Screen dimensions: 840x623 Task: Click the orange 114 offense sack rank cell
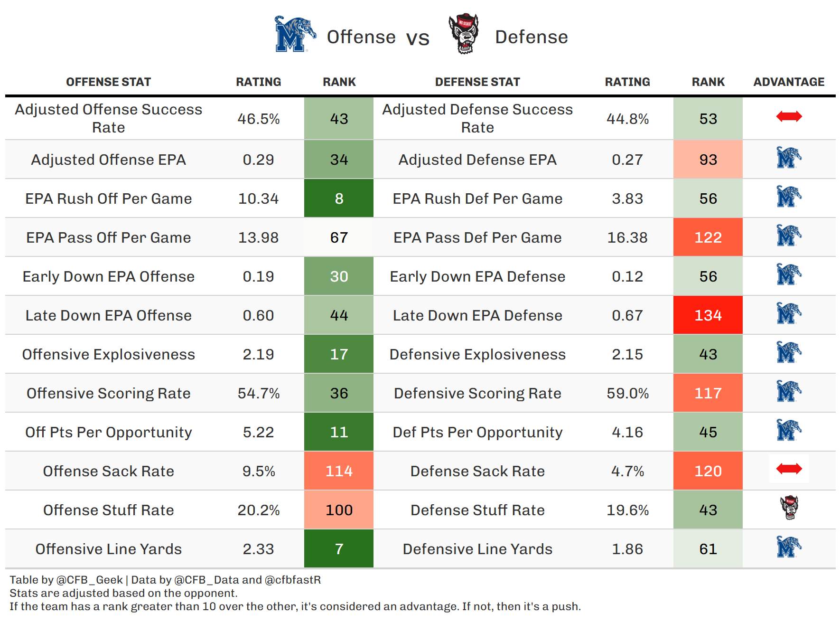click(339, 471)
